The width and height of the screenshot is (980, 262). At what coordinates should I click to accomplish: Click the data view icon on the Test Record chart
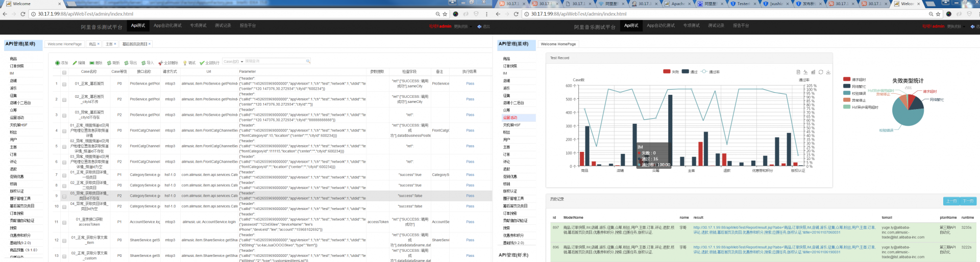tap(798, 72)
